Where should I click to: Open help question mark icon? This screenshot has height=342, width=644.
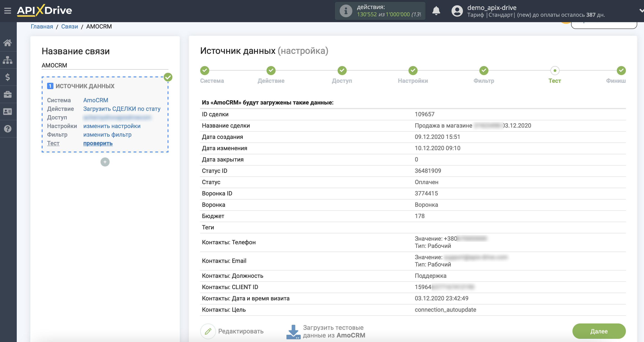pos(8,129)
